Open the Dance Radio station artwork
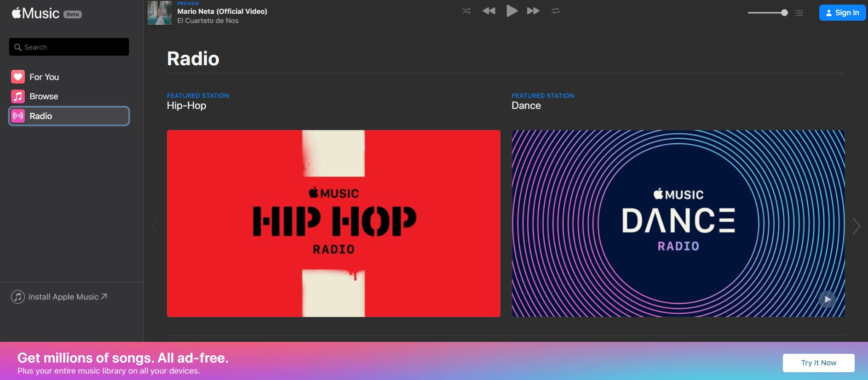The image size is (868, 380). (x=678, y=223)
